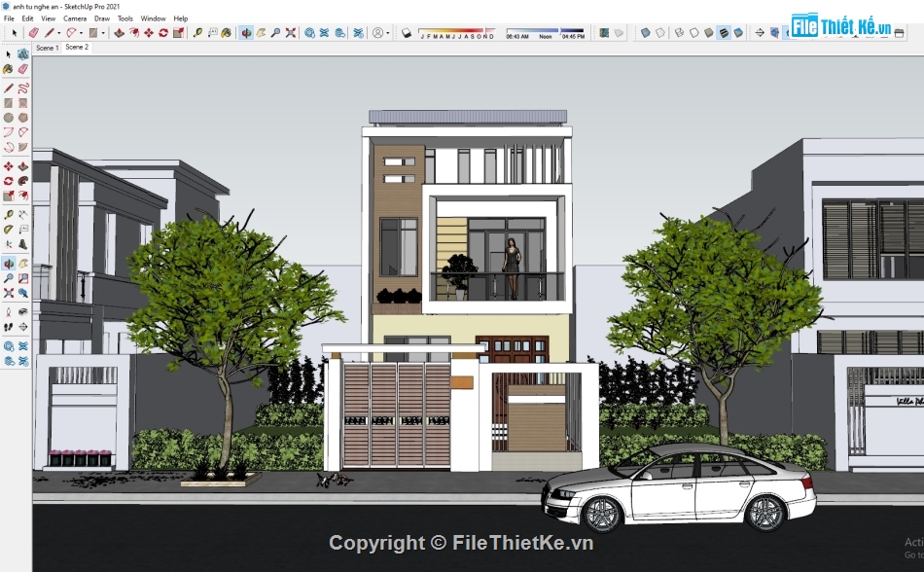
Task: Open the Camera menu
Action: pyautogui.click(x=75, y=18)
